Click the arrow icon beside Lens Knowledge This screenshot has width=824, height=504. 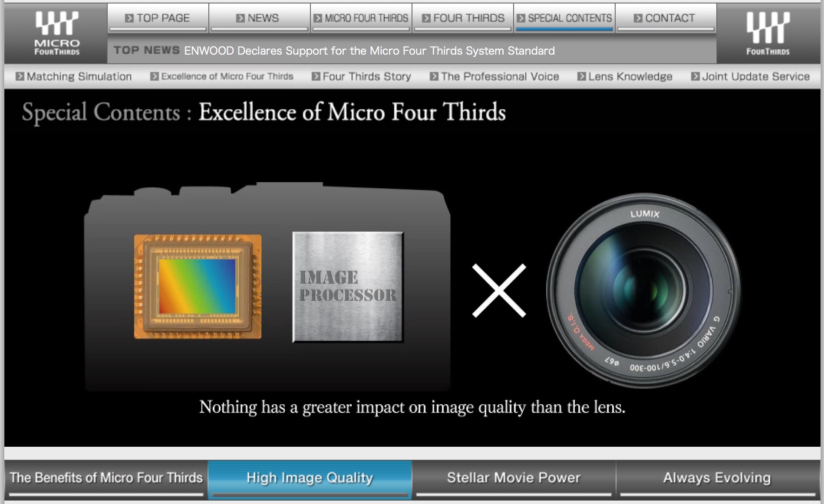tap(581, 77)
